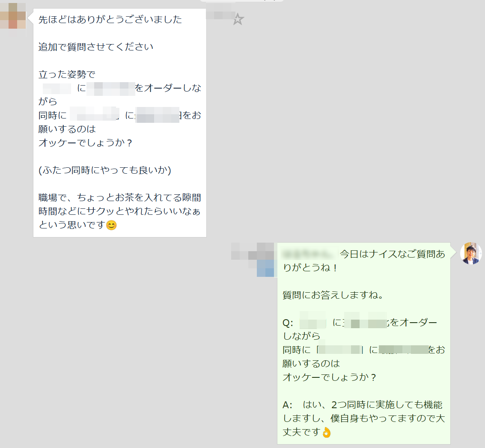Click the line しますし、僕自身もやってますので大
This screenshot has height=448, width=485.
[364, 418]
